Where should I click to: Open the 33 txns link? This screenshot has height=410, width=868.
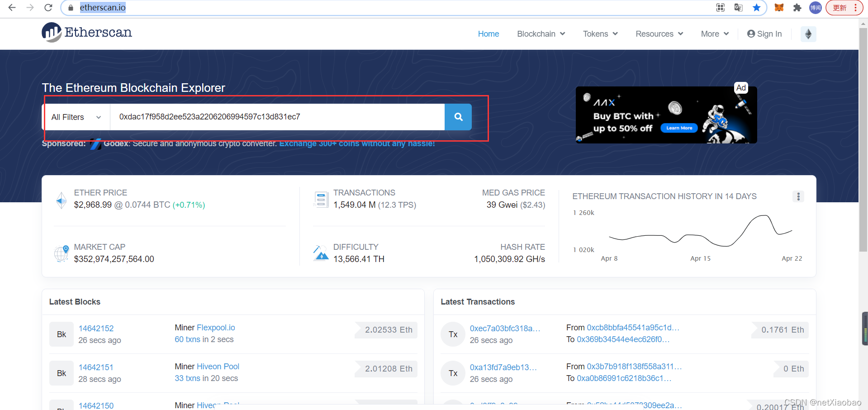[x=187, y=378]
